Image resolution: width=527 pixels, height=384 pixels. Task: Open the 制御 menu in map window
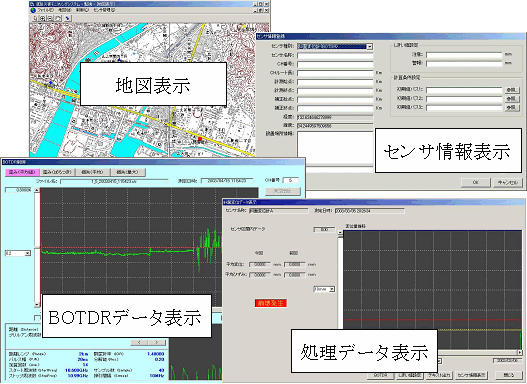pos(82,10)
